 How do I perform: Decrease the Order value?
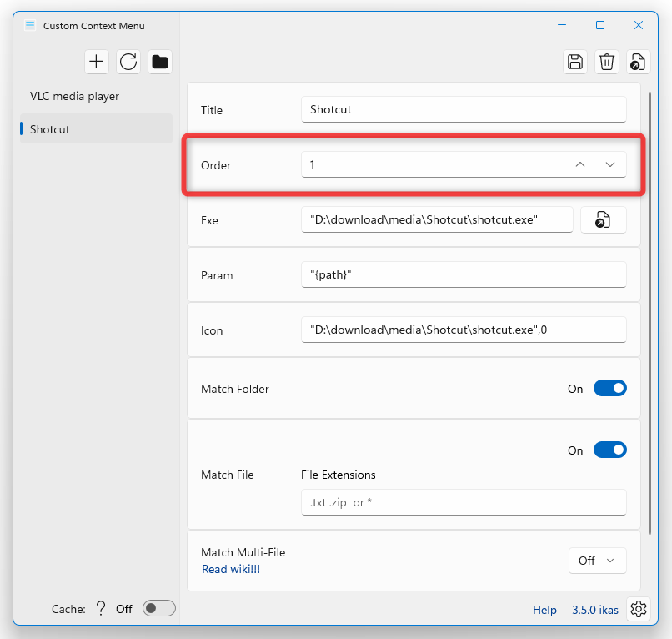(610, 164)
